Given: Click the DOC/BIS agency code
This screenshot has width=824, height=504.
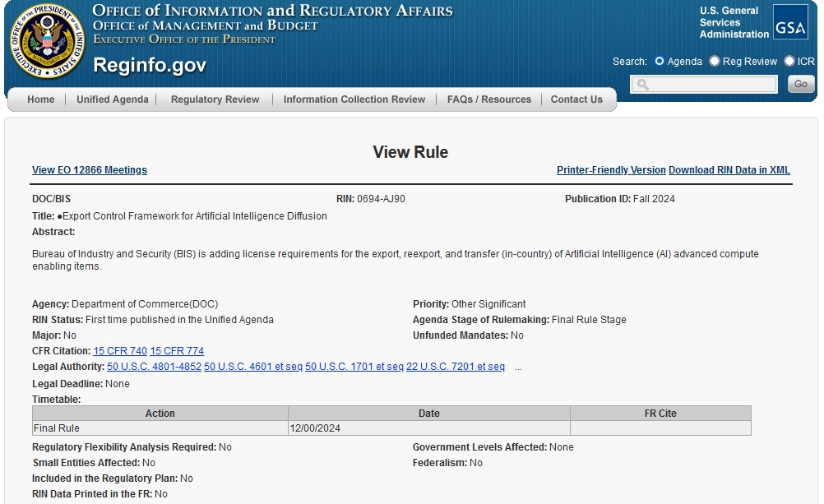Looking at the screenshot, I should (x=51, y=199).
